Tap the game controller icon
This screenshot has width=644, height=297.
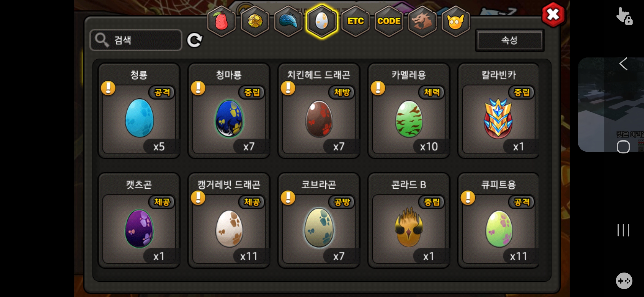coord(624,281)
